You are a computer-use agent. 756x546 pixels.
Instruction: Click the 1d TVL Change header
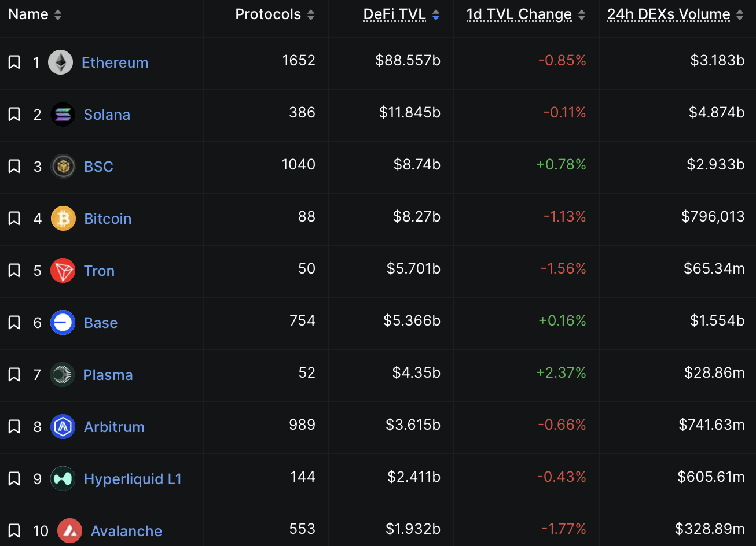point(519,15)
